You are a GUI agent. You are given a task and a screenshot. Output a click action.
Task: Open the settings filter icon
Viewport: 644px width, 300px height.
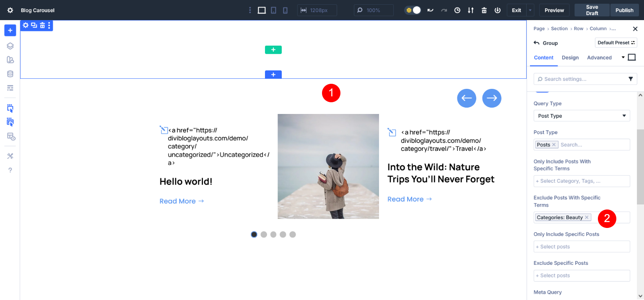point(631,79)
